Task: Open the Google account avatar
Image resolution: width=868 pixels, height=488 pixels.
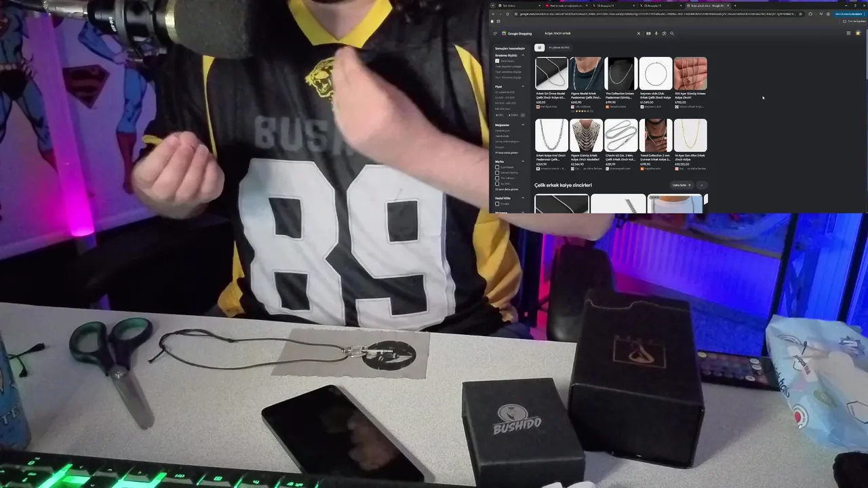Action: [859, 33]
